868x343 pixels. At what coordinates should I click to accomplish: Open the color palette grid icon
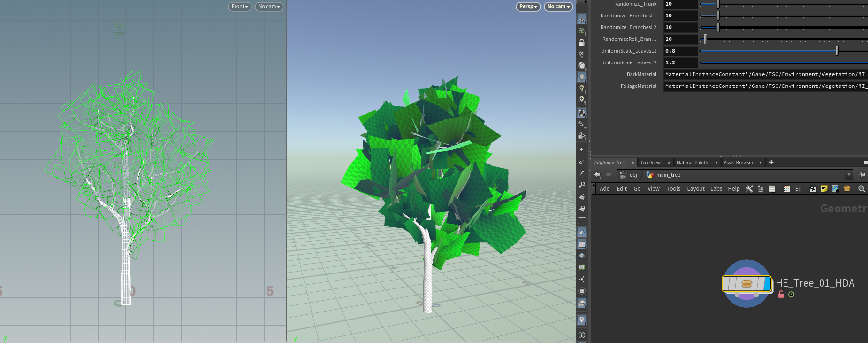click(x=786, y=189)
